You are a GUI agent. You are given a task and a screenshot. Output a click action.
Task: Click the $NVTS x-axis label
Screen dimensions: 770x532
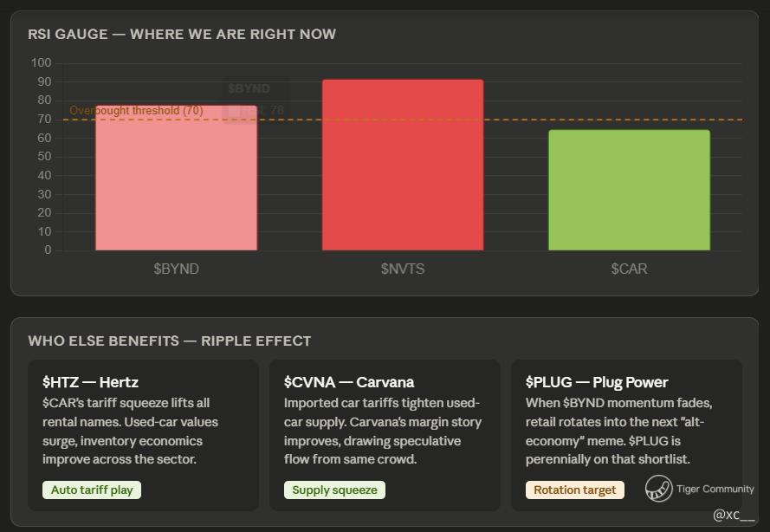pyautogui.click(x=403, y=269)
